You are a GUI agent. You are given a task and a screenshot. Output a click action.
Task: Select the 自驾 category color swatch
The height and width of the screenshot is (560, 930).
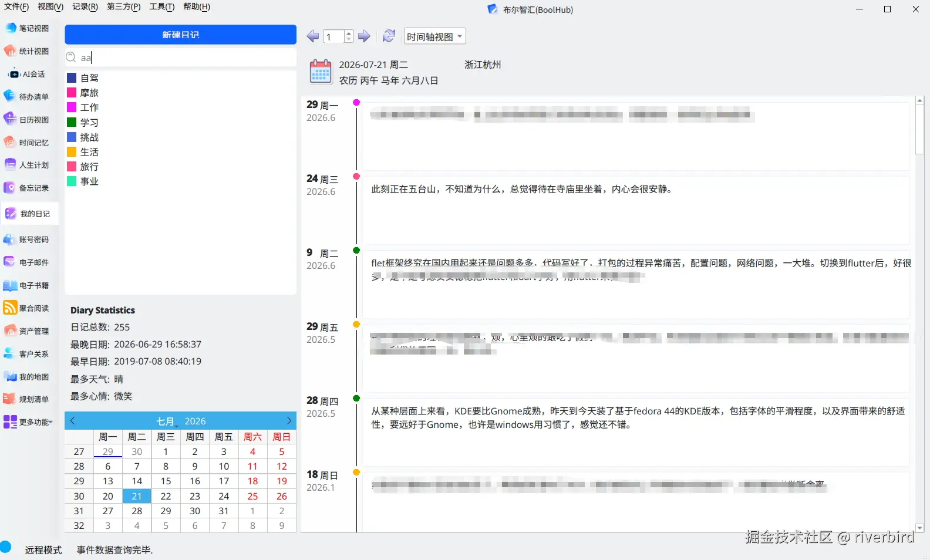point(72,77)
